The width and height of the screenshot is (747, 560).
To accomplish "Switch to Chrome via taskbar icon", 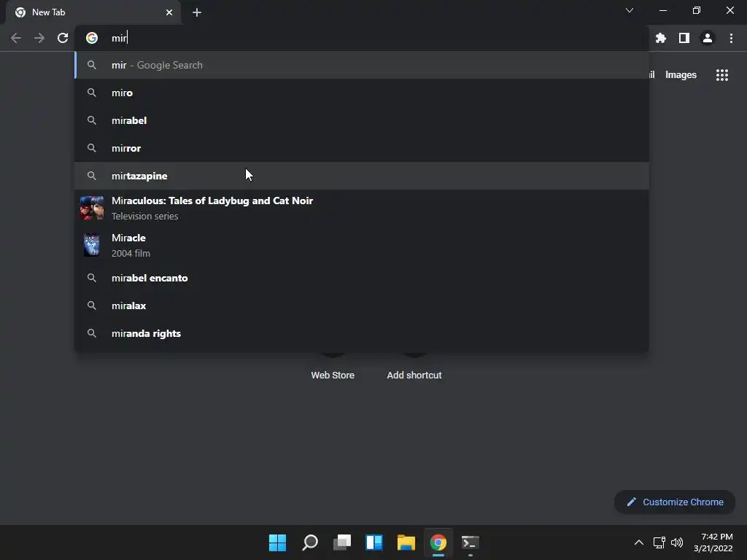I will [x=438, y=542].
